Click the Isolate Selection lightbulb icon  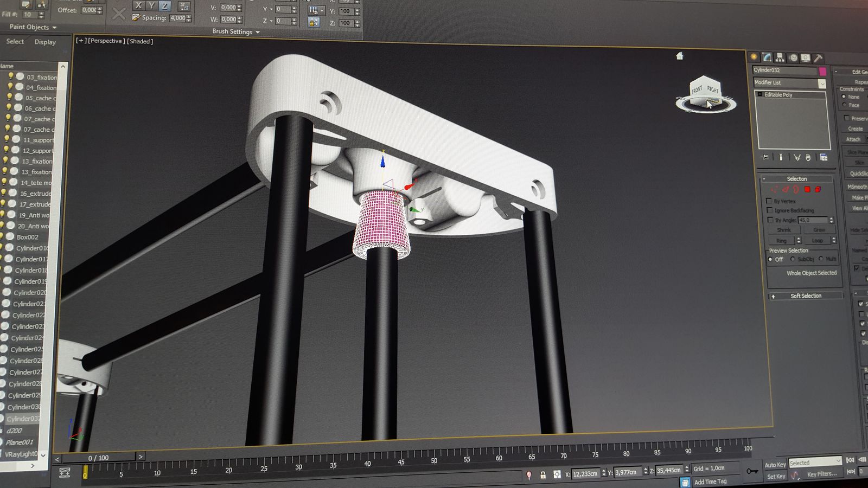coord(529,475)
